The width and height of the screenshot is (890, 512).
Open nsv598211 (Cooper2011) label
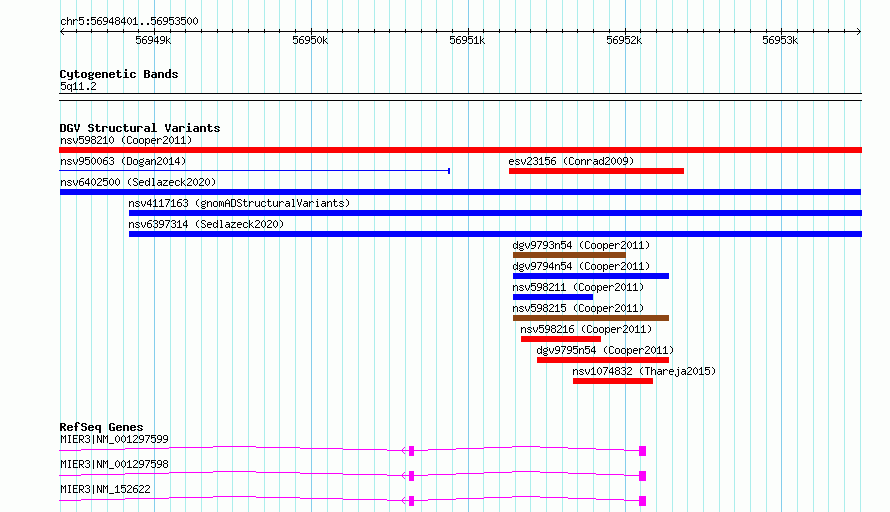(x=578, y=287)
